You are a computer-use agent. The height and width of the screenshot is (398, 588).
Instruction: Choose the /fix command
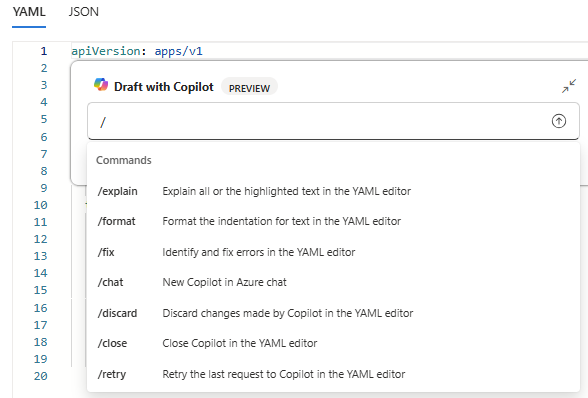tap(333, 252)
